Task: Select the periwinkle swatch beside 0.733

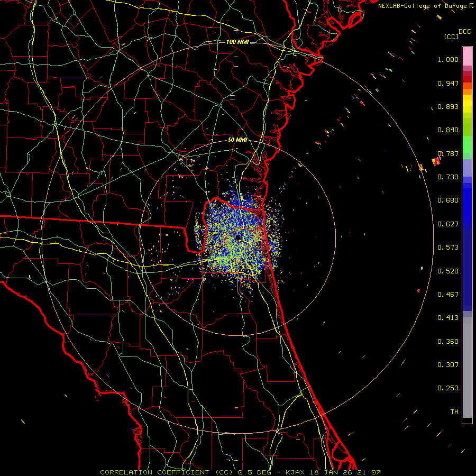Action: 467,168
